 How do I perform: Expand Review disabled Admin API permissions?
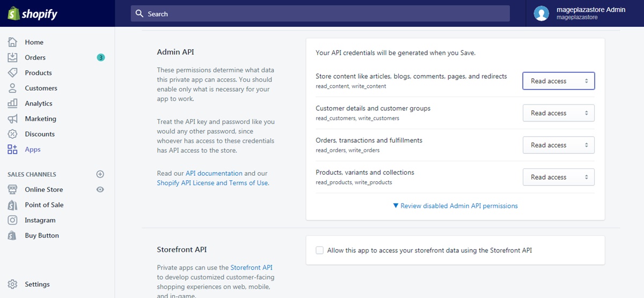[x=455, y=206]
